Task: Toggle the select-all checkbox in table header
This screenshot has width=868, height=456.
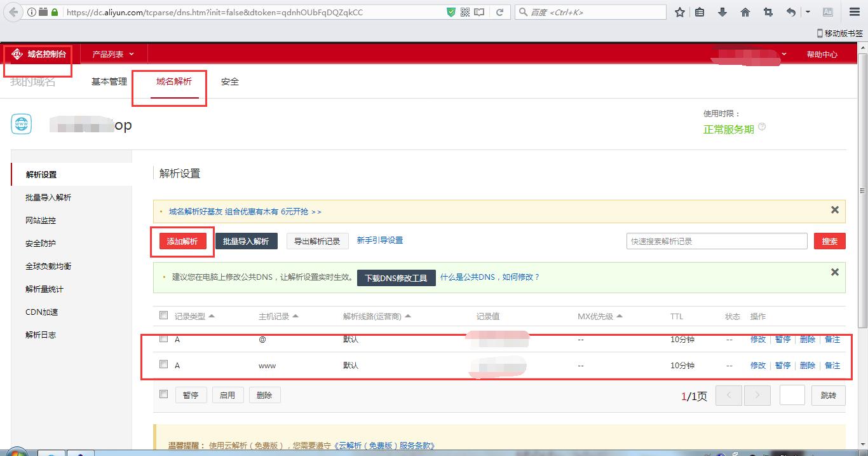Action: [x=164, y=315]
